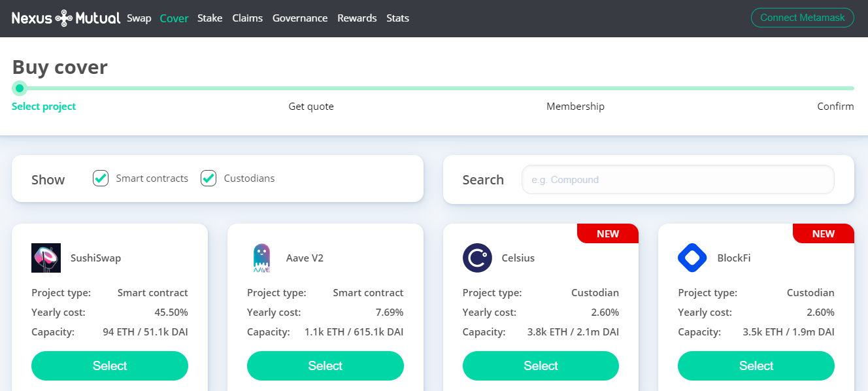Screen dimensions: 868x391
Task: Click the Smart contracts filter label
Action: pos(152,178)
